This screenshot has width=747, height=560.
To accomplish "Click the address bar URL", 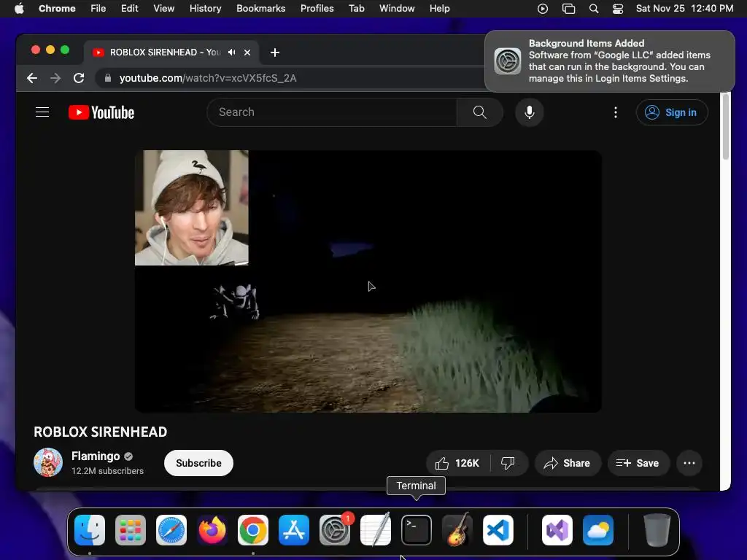I will [208, 78].
